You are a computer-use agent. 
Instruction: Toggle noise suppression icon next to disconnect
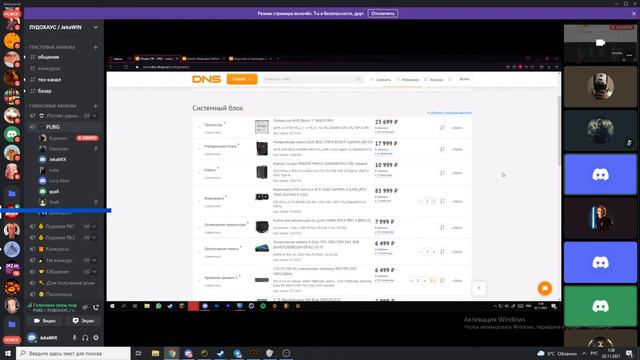(x=85, y=307)
